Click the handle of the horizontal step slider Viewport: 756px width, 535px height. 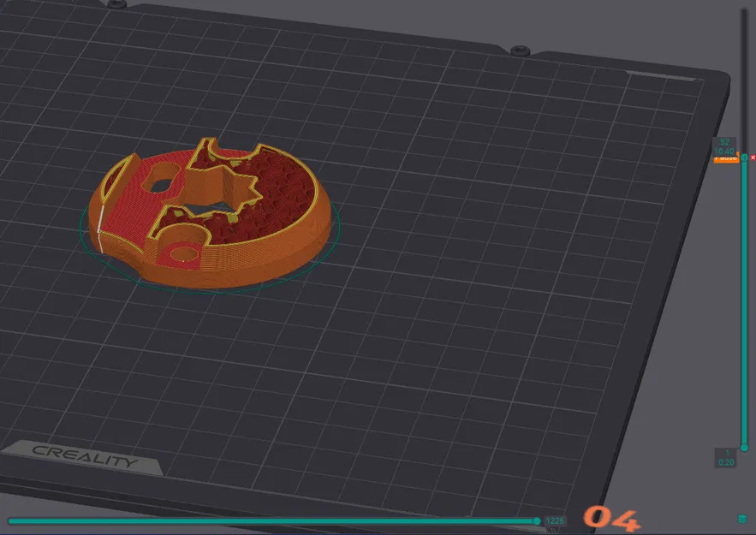(x=536, y=520)
